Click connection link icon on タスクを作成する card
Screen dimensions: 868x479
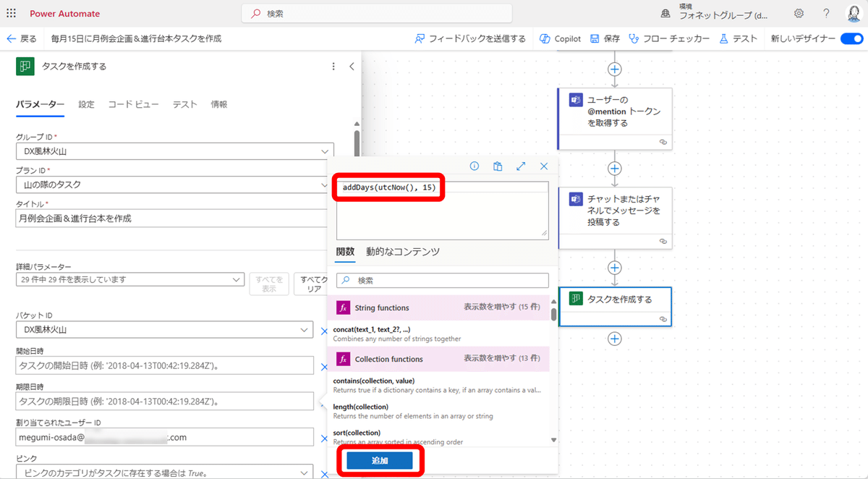point(663,319)
